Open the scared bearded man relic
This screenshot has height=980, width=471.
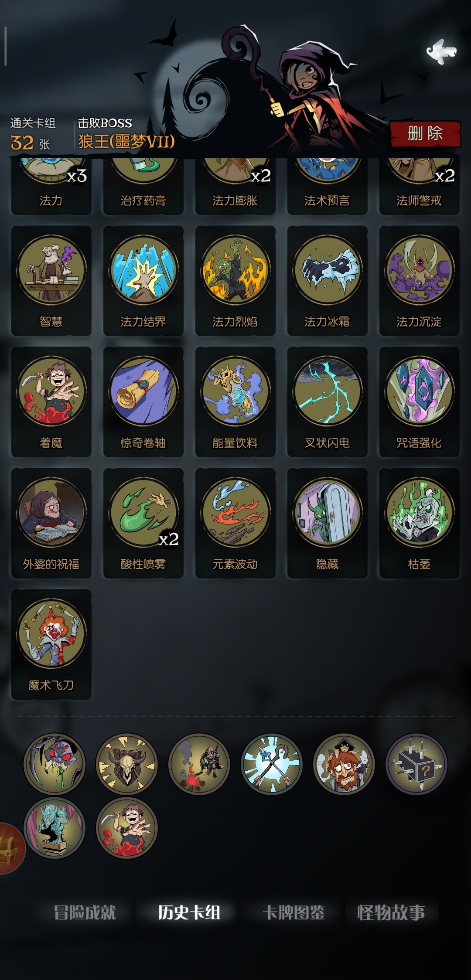(x=344, y=764)
